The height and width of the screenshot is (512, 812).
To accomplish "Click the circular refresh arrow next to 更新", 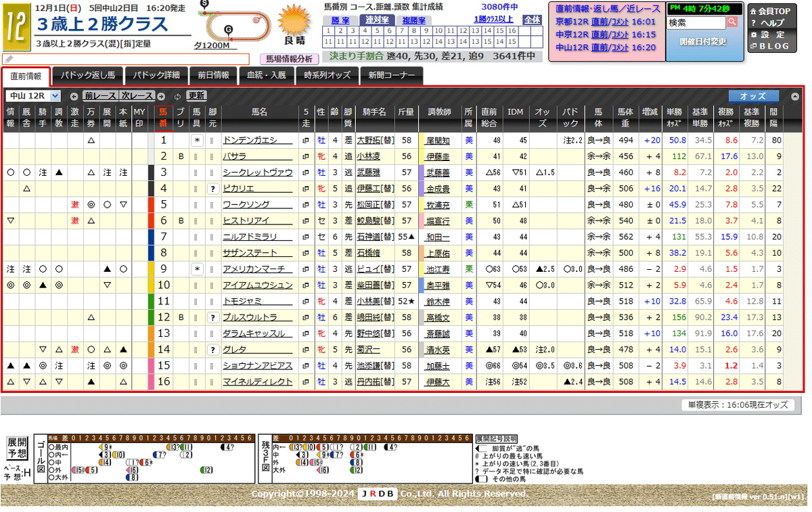I will 177,95.
